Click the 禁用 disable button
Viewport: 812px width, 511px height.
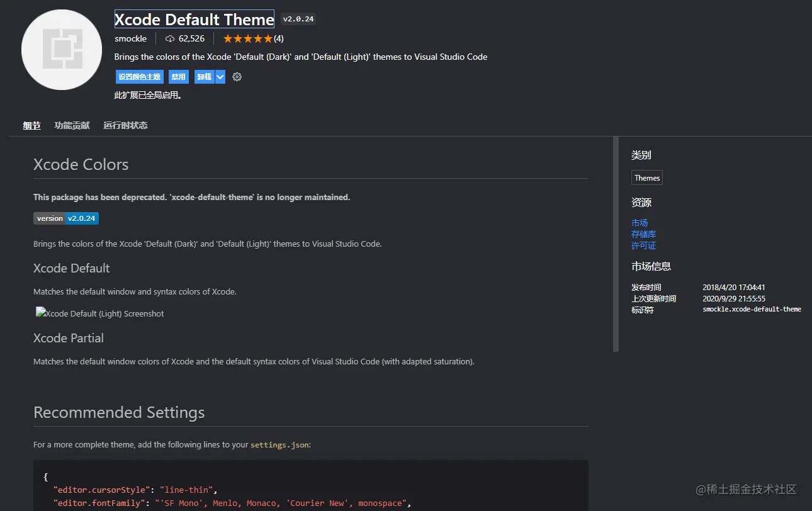(179, 77)
